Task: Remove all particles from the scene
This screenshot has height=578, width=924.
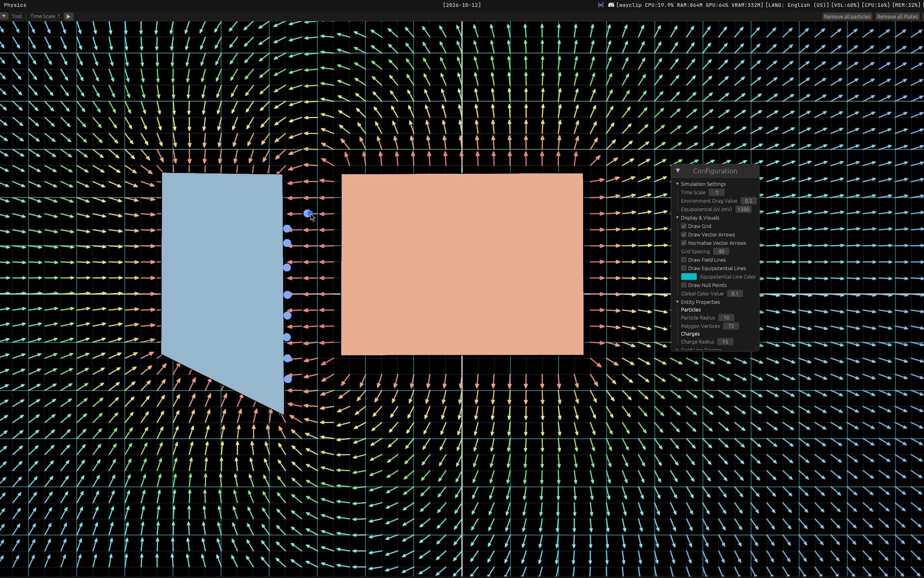Action: coord(847,16)
